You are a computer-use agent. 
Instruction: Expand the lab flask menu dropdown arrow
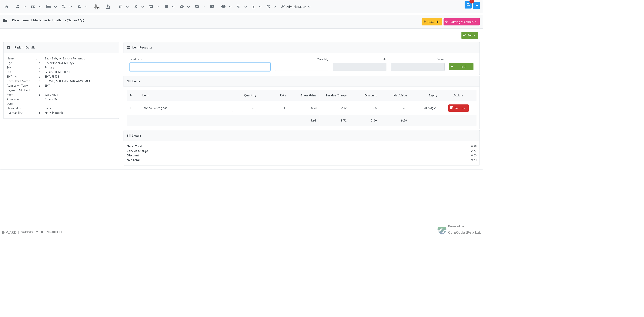(x=86, y=7)
